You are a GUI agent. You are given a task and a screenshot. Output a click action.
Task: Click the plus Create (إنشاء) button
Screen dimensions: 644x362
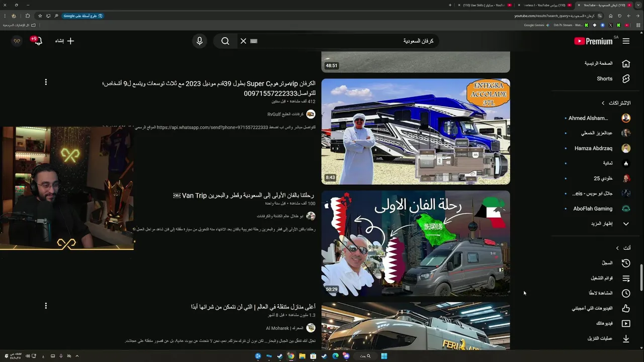point(64,41)
